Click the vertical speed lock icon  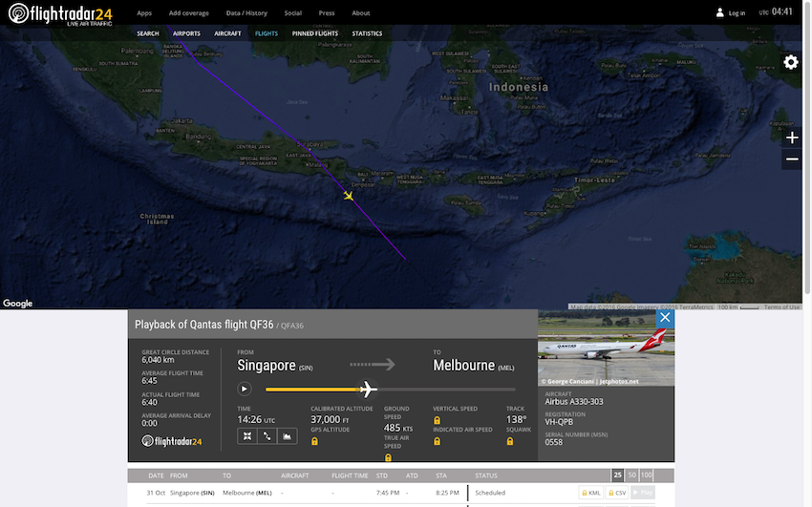pos(438,421)
